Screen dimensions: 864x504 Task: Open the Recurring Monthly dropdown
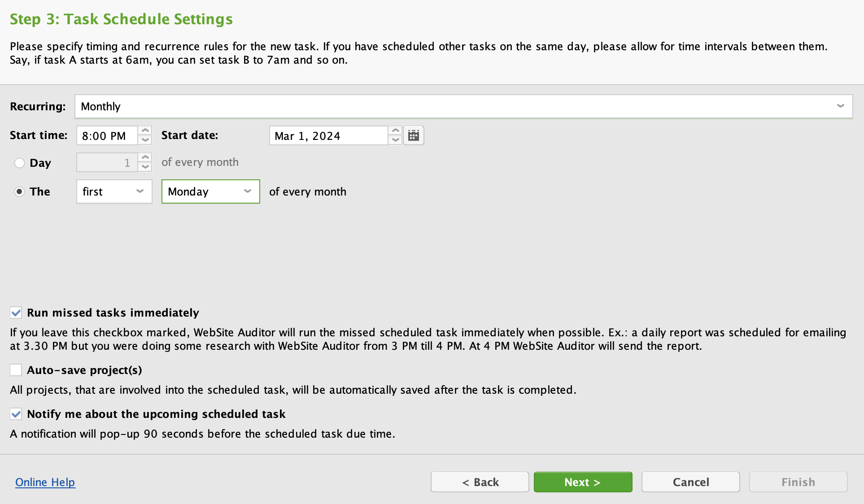[x=463, y=106]
